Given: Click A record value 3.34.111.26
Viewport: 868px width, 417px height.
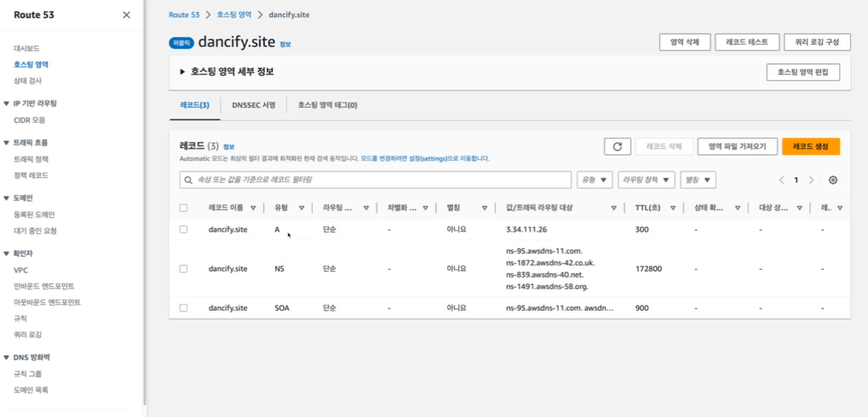Looking at the screenshot, I should pyautogui.click(x=526, y=230).
